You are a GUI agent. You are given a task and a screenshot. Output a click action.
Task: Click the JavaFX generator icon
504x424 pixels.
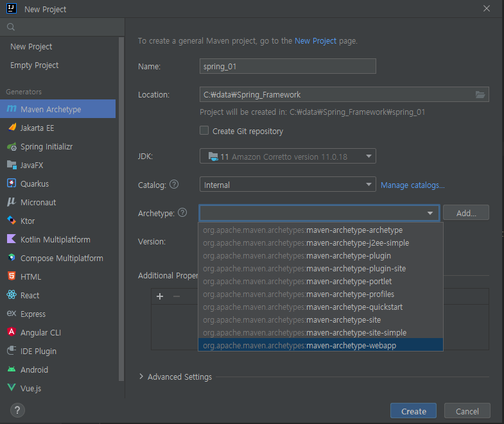(x=12, y=165)
